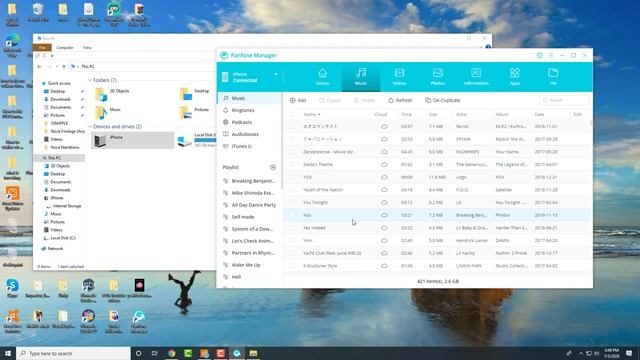The height and width of the screenshot is (360, 640).
Task: Click the iCloud icon on the Yes Indeed row
Action: [384, 228]
